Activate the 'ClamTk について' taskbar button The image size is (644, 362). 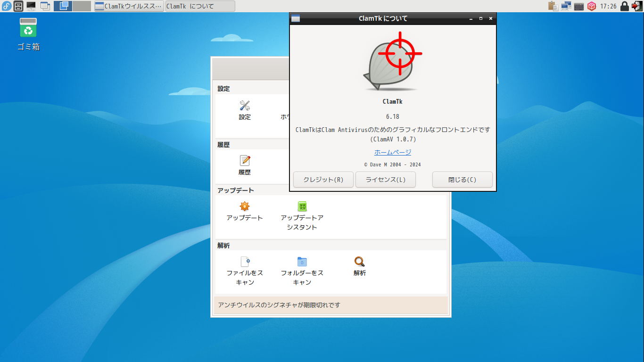(200, 6)
